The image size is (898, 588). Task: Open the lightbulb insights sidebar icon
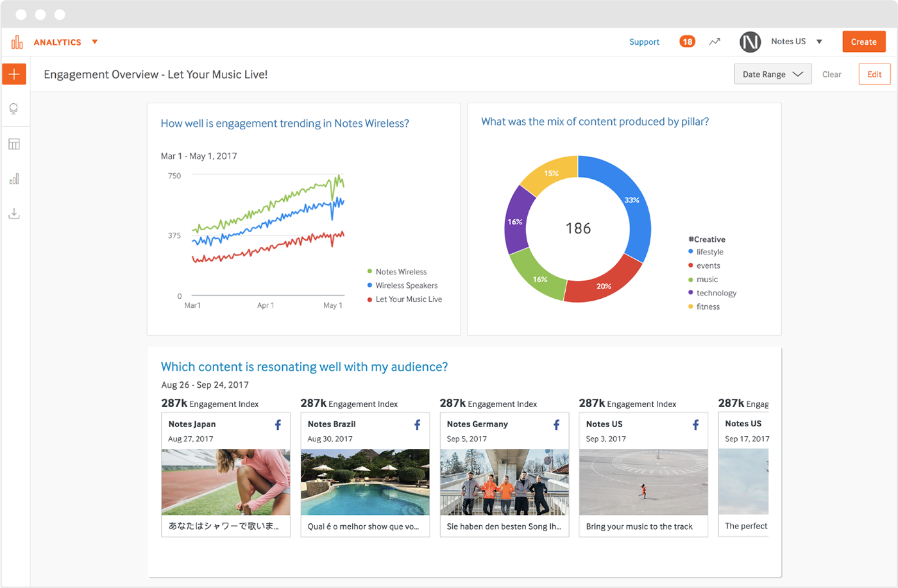(x=13, y=109)
